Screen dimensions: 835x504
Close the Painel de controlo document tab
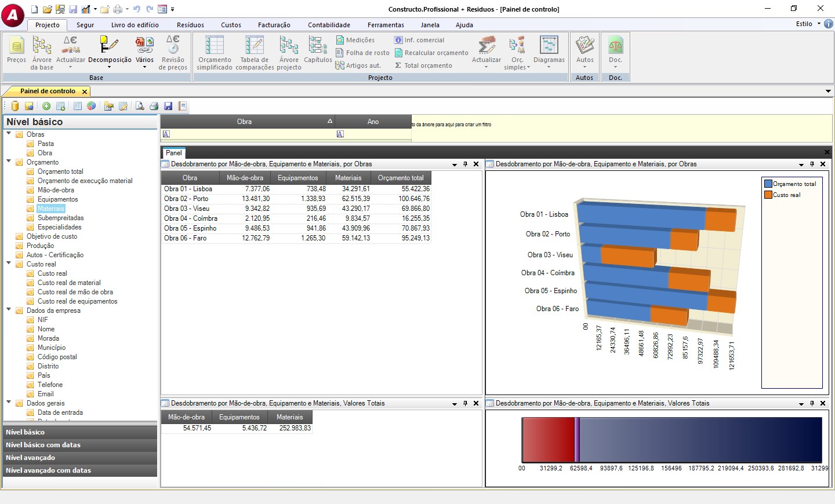(x=85, y=92)
